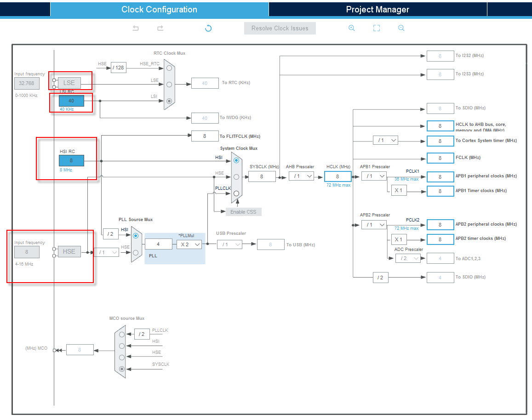The image size is (532, 420).
Task: Click the LSE oscillator block
Action: pos(69,83)
